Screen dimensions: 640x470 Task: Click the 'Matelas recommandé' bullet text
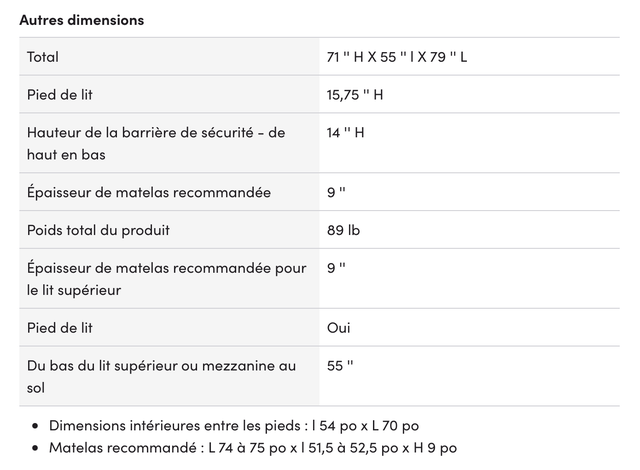[x=253, y=448]
